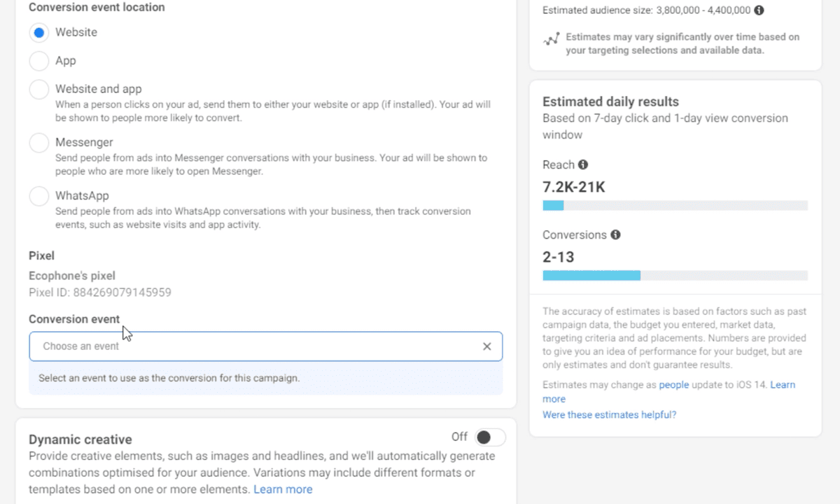Choose Messenger as conversion event location
The height and width of the screenshot is (504, 840).
38,142
